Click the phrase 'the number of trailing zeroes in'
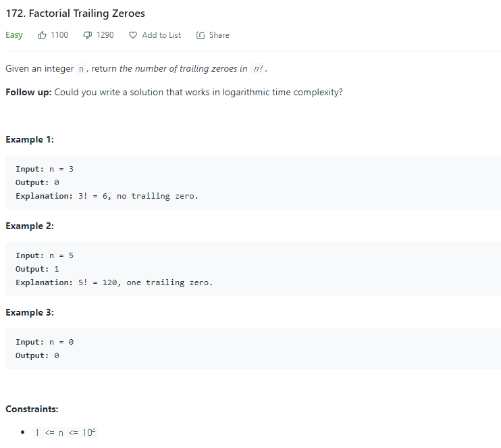Screen dimensions: 501x448 [184, 69]
